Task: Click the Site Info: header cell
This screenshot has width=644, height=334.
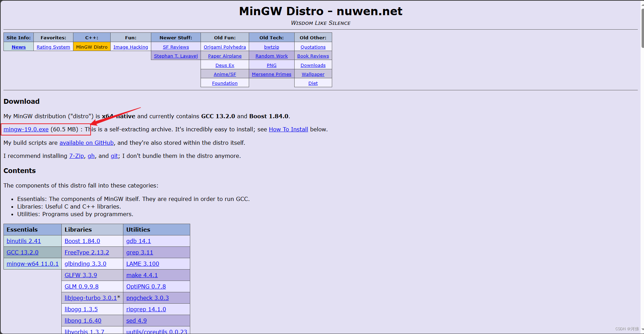Action: pos(19,38)
